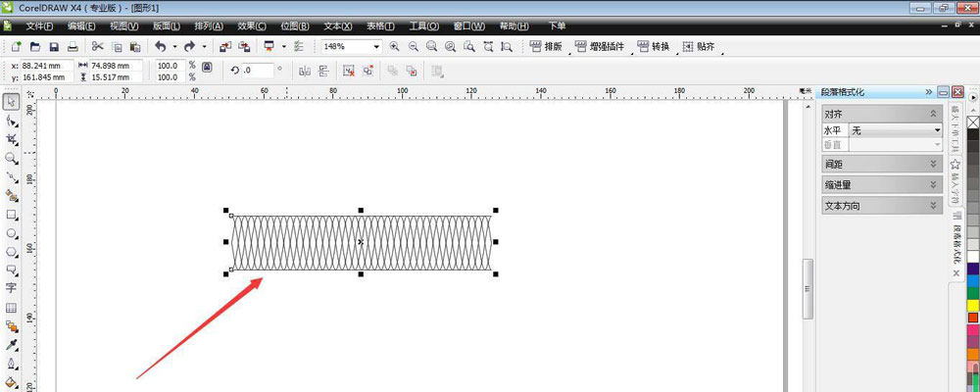Image resolution: width=980 pixels, height=392 pixels.
Task: Open the 效果(C) menu
Action: tap(252, 25)
